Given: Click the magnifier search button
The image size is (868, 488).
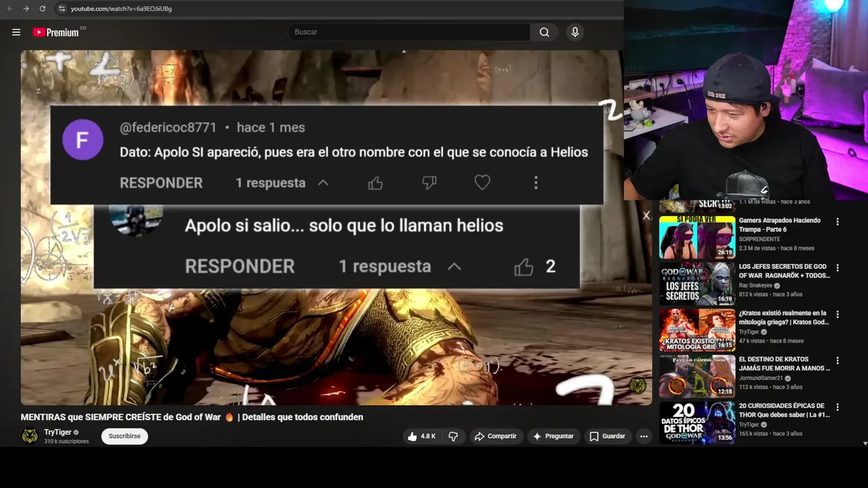Looking at the screenshot, I should 545,32.
